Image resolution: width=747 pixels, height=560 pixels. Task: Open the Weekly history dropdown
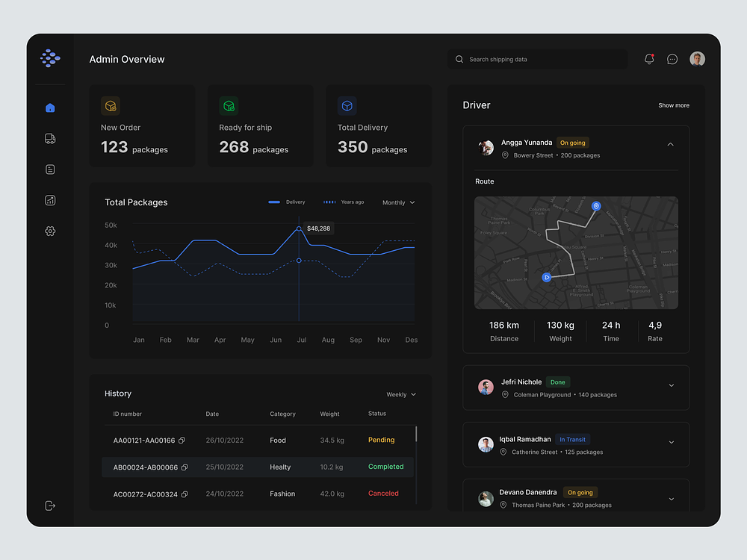(x=401, y=394)
